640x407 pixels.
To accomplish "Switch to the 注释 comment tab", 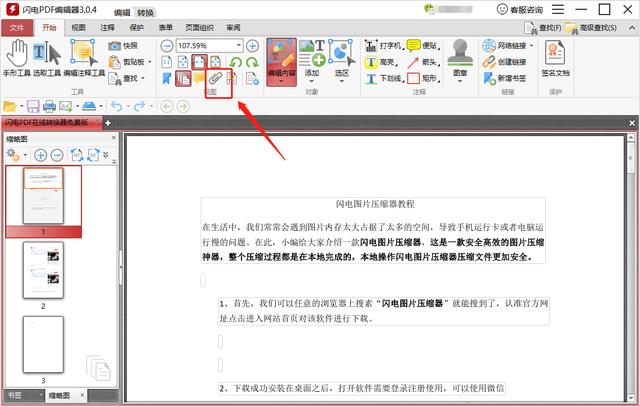I will click(108, 28).
